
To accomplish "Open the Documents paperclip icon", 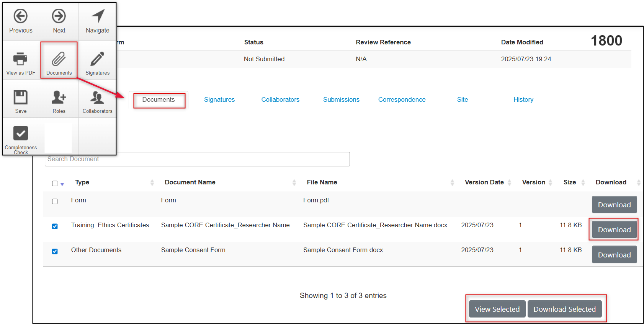I will tap(59, 59).
